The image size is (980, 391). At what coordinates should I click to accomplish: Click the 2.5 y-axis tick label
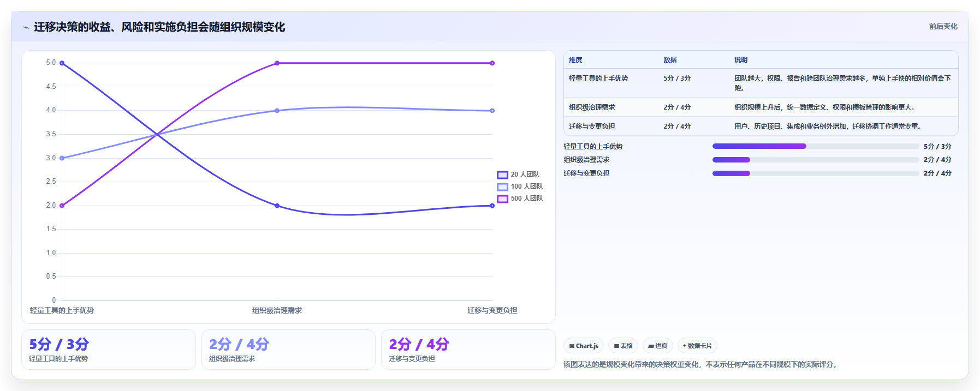pyautogui.click(x=51, y=182)
